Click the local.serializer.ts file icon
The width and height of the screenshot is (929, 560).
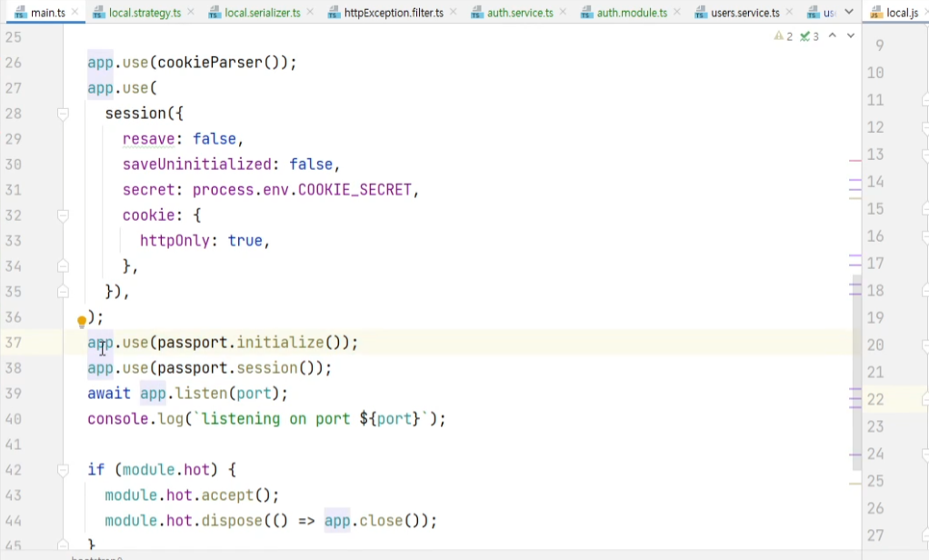tap(215, 13)
